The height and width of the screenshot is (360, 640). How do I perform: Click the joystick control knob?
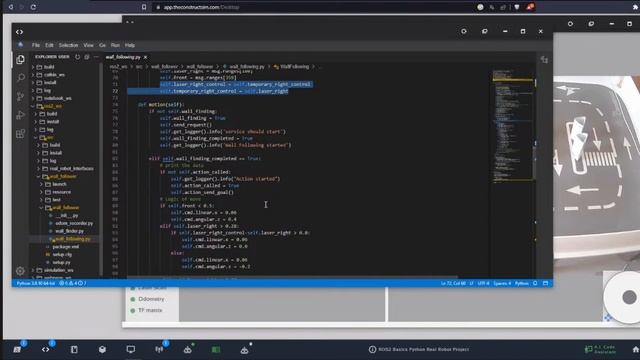(x=629, y=298)
